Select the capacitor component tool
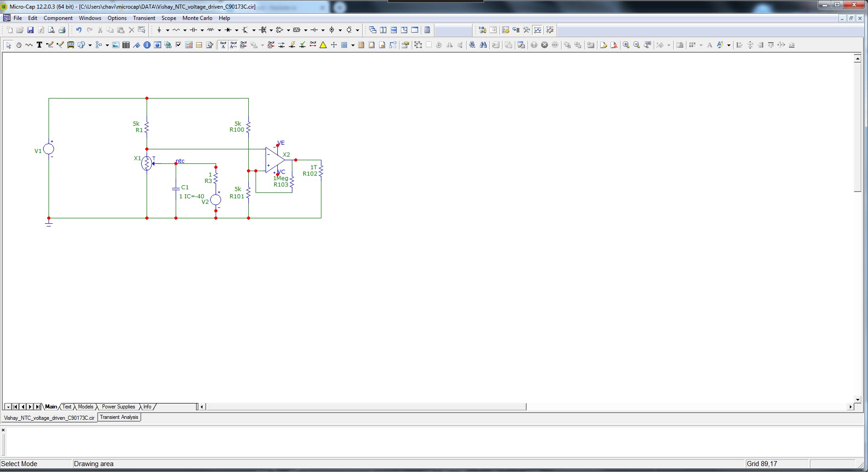This screenshot has width=868, height=472. (x=193, y=30)
